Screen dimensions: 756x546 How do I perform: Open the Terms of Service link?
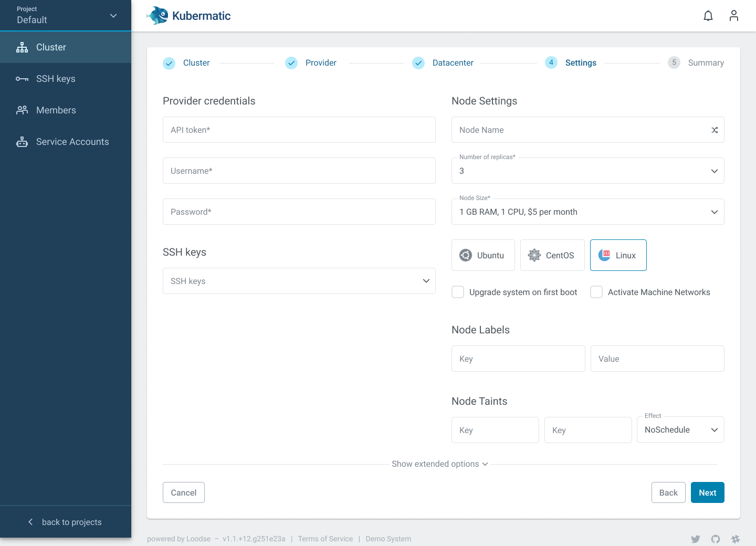(x=325, y=539)
